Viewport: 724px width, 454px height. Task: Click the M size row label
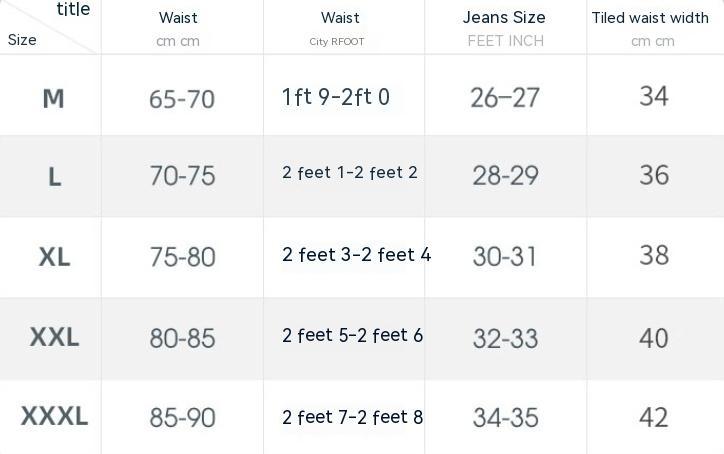coord(53,98)
